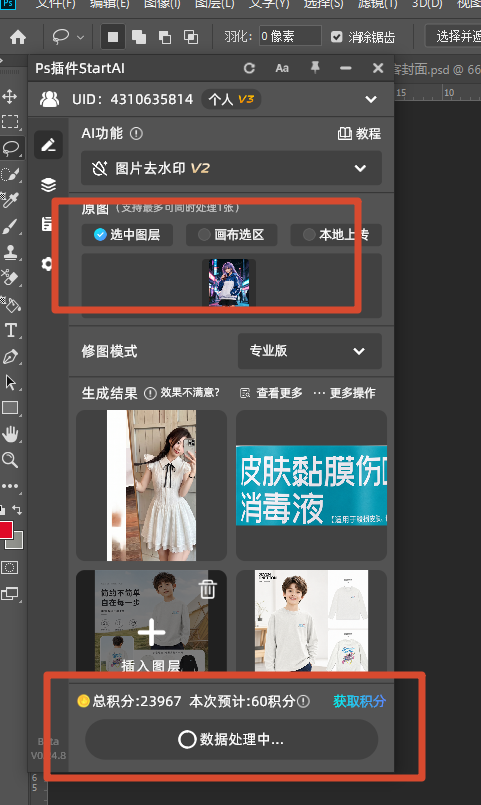
Task: Select the 本地上传 radio option
Action: point(336,235)
